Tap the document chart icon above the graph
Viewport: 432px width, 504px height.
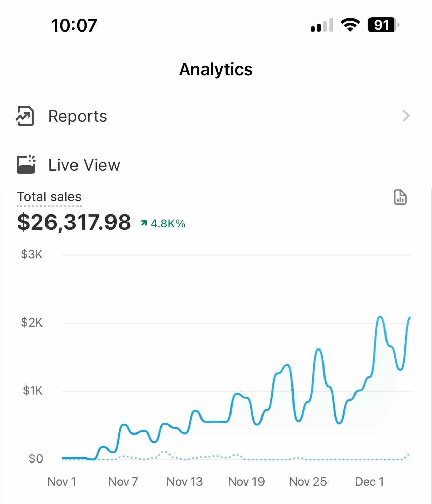tap(401, 198)
